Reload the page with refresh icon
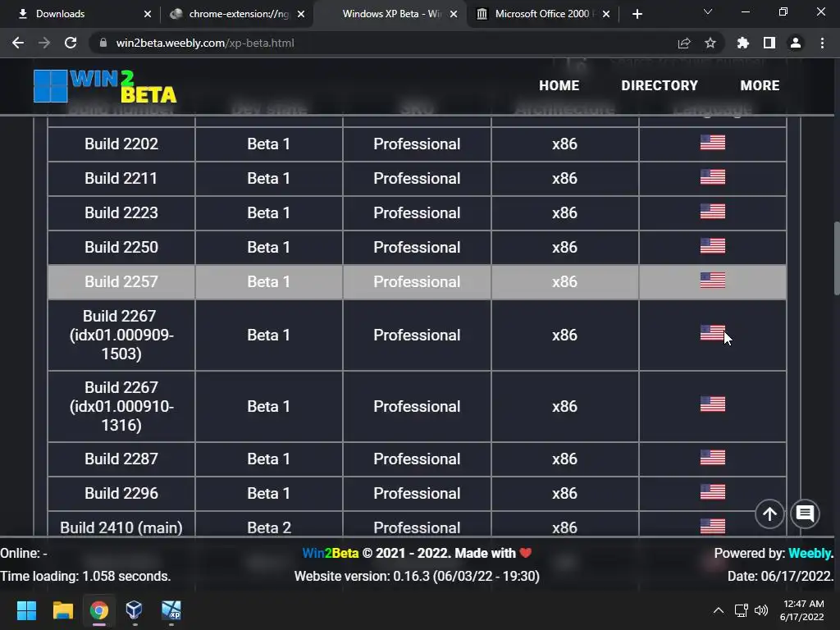Viewport: 840px width, 630px height. (71, 43)
